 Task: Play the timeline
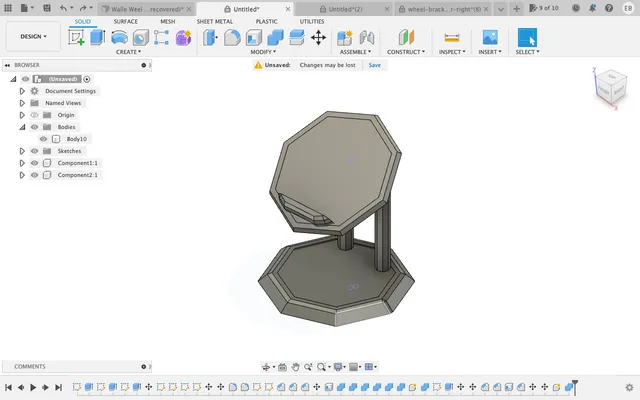(x=33, y=387)
